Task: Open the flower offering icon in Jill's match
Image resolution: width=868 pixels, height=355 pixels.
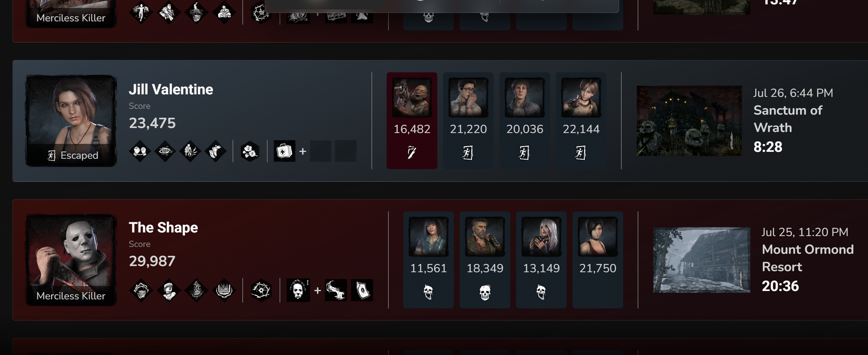Action: [x=250, y=151]
